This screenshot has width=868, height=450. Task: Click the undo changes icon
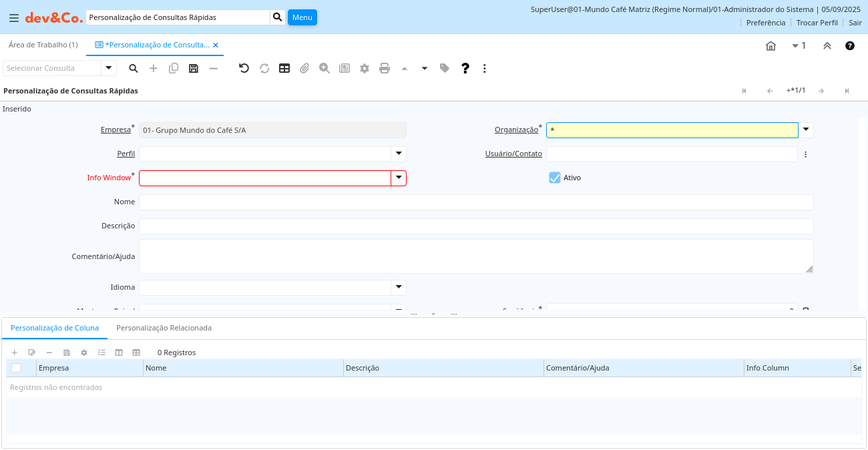244,68
